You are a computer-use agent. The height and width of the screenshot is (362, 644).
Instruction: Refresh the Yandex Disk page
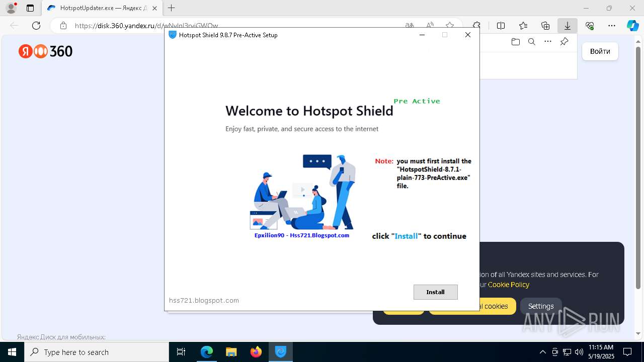(x=36, y=26)
